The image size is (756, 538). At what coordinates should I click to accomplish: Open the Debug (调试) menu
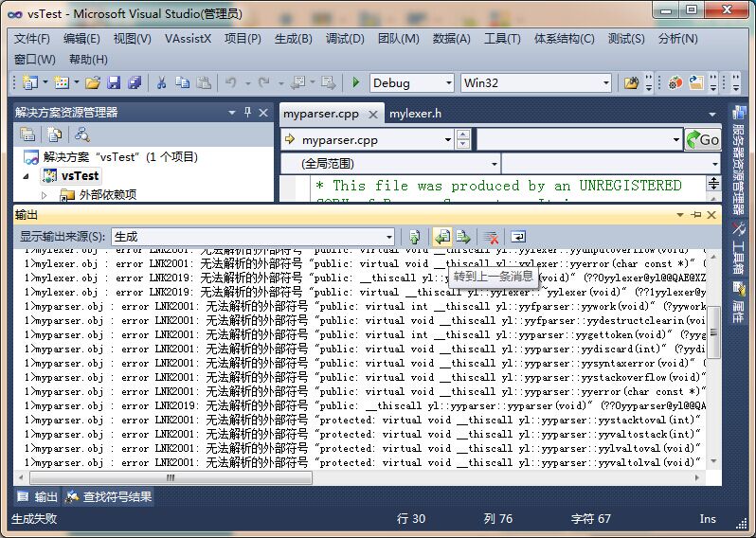click(x=345, y=39)
